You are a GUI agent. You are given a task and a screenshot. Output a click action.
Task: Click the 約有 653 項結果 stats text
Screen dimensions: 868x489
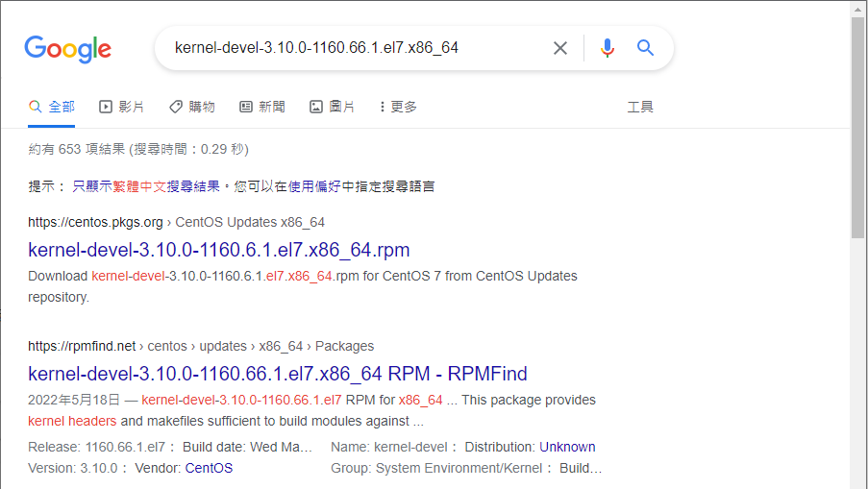point(138,149)
